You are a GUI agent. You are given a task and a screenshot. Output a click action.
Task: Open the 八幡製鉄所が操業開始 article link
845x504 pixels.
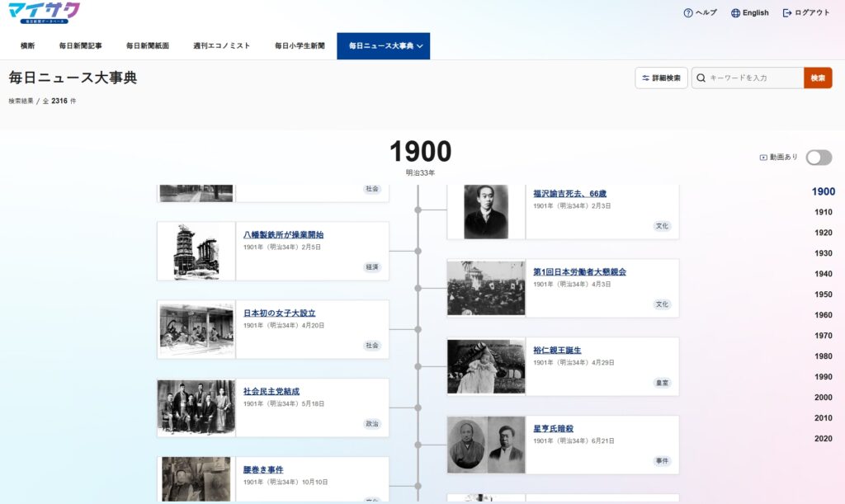pyautogui.click(x=284, y=235)
